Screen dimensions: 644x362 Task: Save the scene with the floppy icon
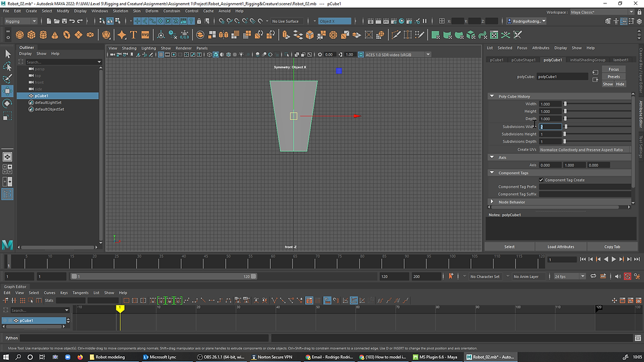coord(64,21)
